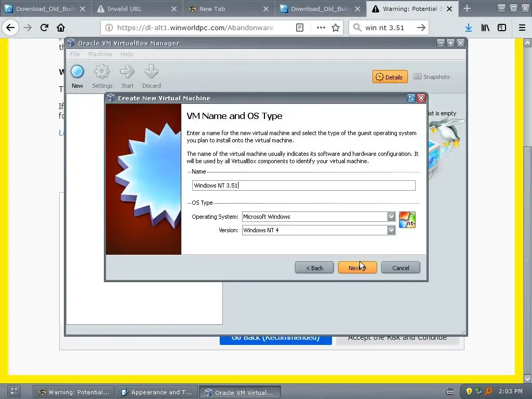The height and width of the screenshot is (399, 532).
Task: Click the browser forward arrow
Action: 28,28
